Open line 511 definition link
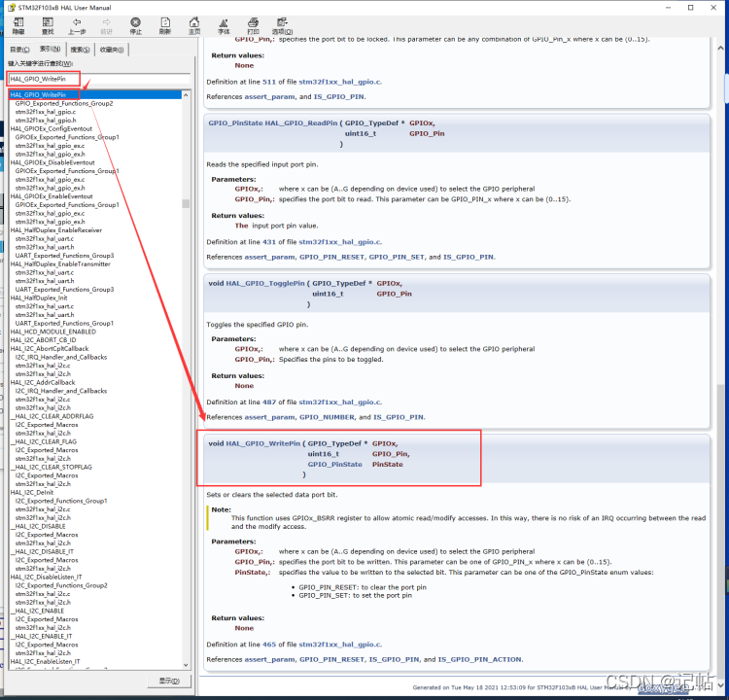 [x=268, y=82]
